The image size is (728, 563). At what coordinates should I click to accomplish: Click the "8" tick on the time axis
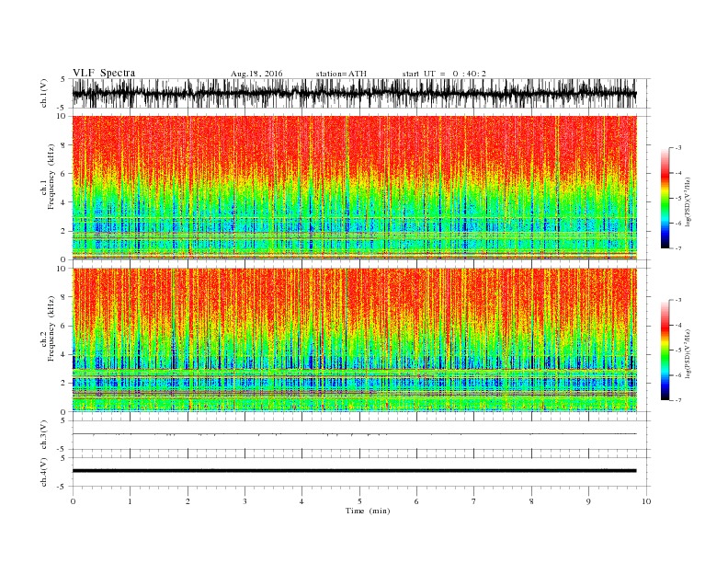click(x=531, y=501)
